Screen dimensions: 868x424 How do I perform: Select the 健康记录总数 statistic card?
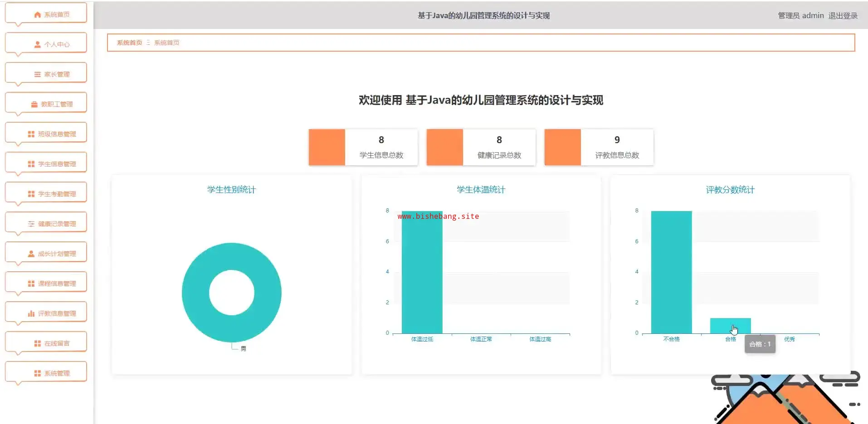coord(499,147)
